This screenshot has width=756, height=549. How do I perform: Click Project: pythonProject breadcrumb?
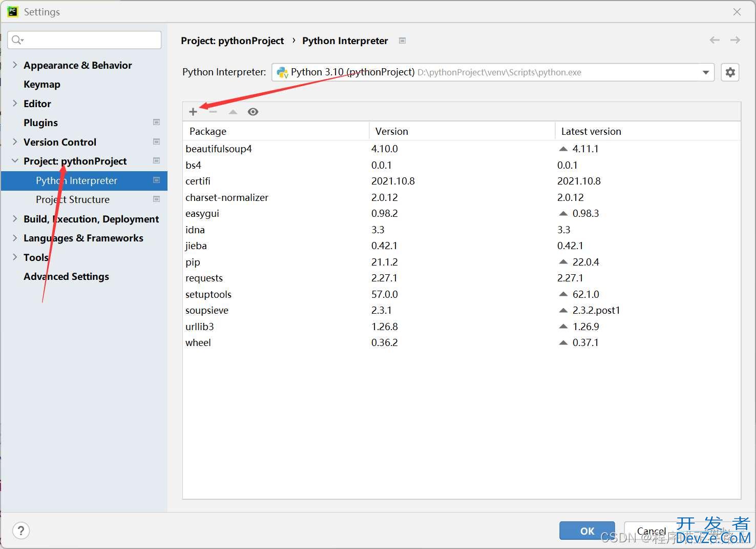point(232,40)
